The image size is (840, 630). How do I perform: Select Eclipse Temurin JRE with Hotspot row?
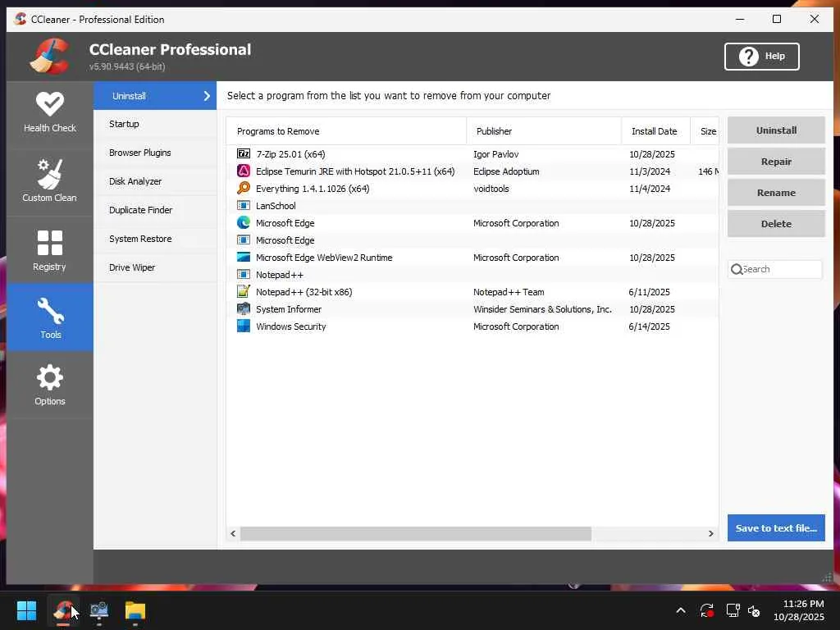click(472, 171)
